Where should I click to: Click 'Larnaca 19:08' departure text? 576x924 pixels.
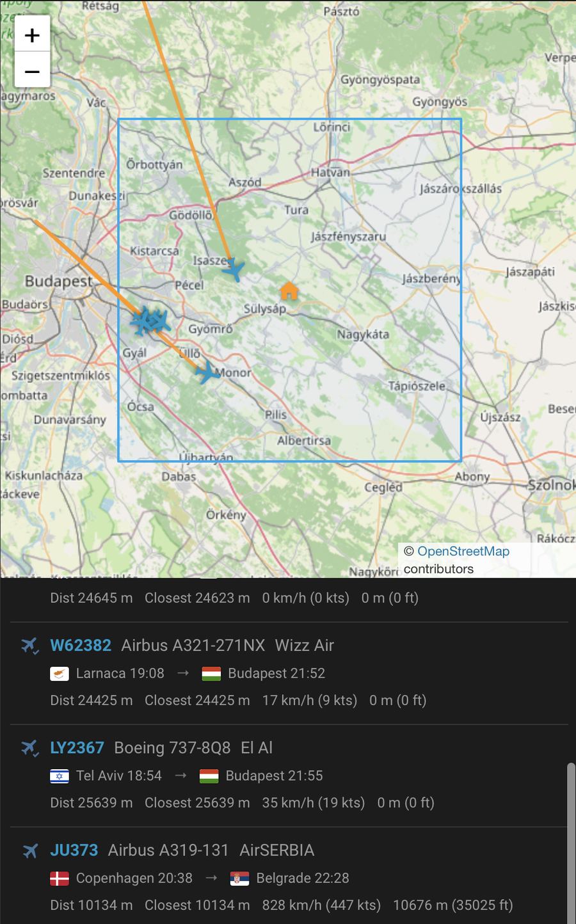(x=120, y=673)
